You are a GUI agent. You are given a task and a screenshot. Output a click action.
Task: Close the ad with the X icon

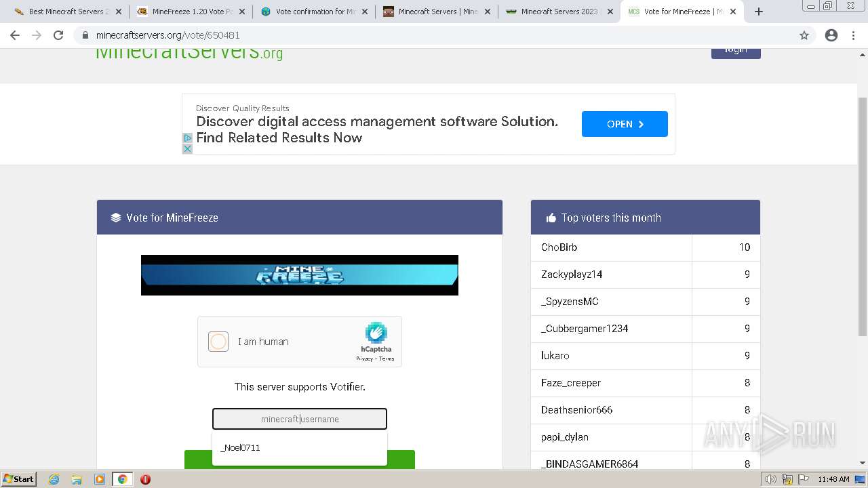188,148
